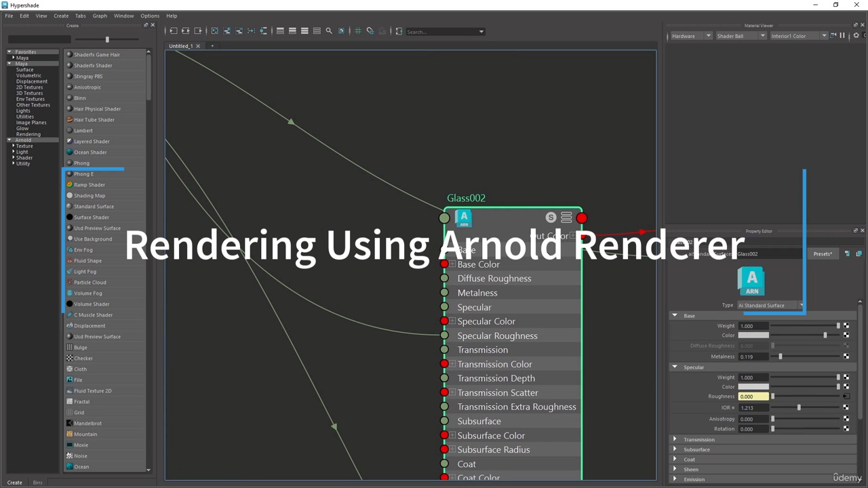Screen dimensions: 868x488
Task: Open the graph search dropdown arrow
Action: (481, 31)
